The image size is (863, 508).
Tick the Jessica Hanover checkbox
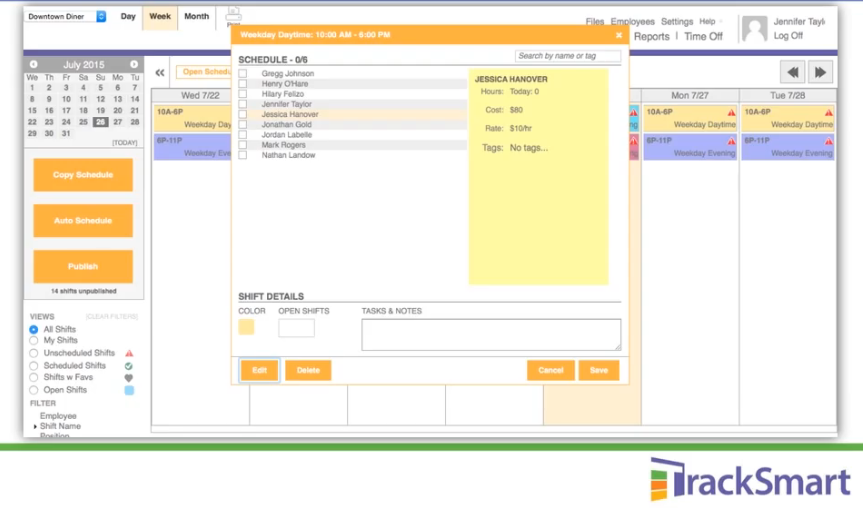(x=243, y=115)
